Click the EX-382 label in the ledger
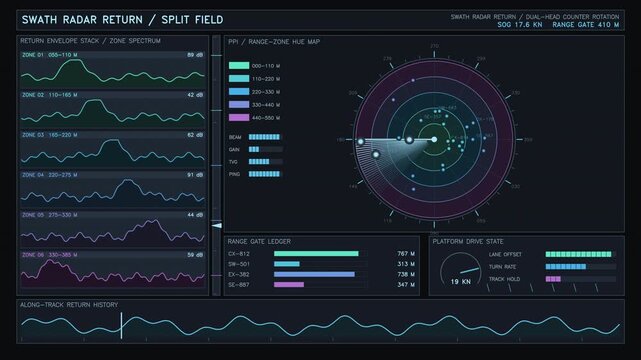 tap(239, 274)
